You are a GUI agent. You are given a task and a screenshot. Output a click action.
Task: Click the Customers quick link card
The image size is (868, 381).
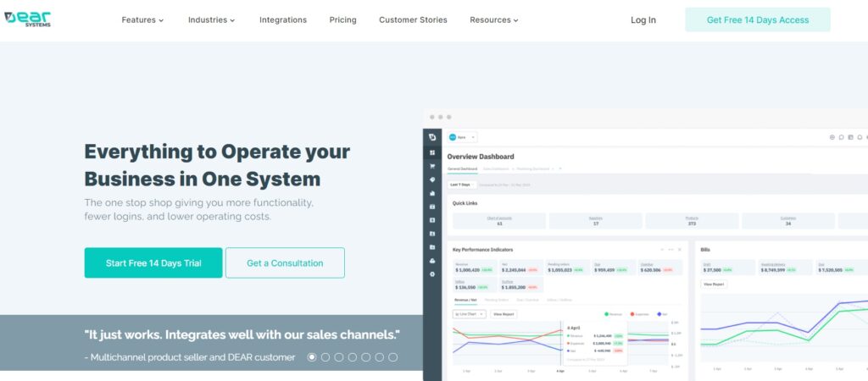click(x=788, y=221)
